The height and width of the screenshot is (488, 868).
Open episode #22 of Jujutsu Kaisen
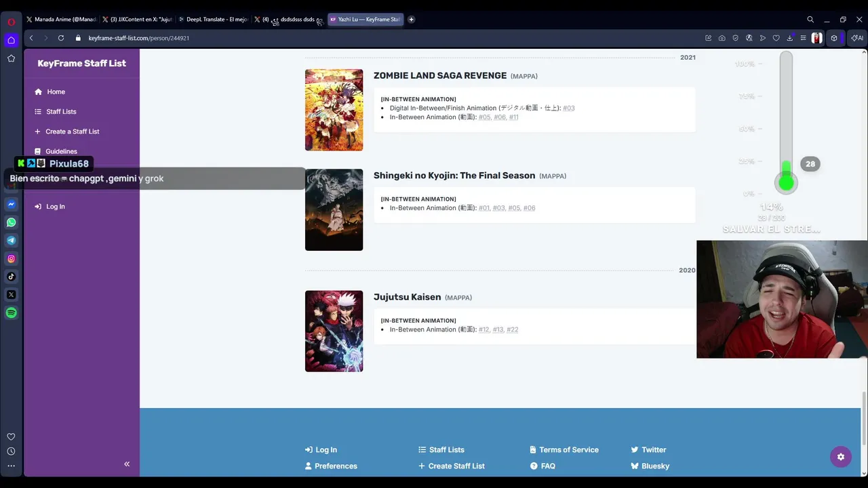(x=512, y=329)
